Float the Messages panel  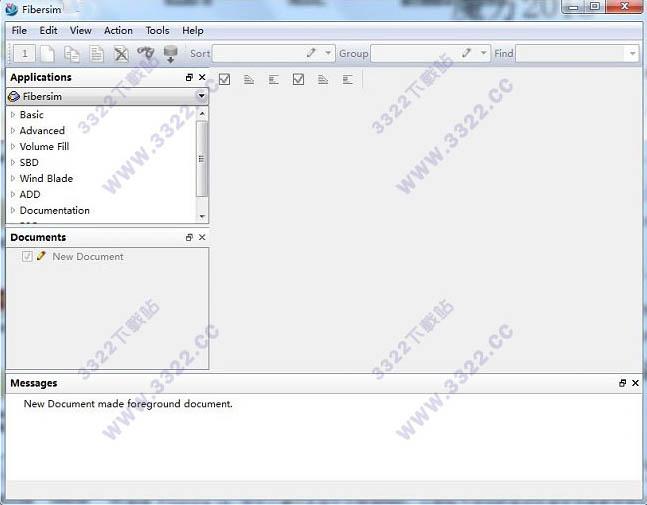[x=623, y=383]
